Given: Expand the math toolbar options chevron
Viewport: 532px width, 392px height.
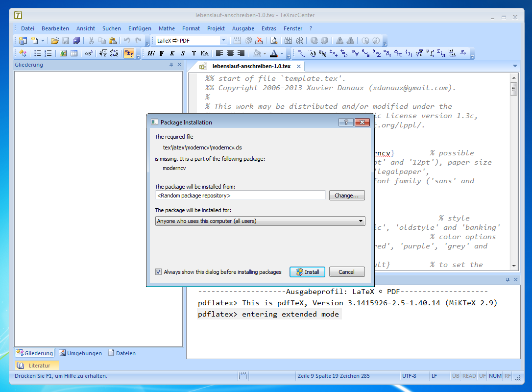Looking at the screenshot, I should click(472, 57).
